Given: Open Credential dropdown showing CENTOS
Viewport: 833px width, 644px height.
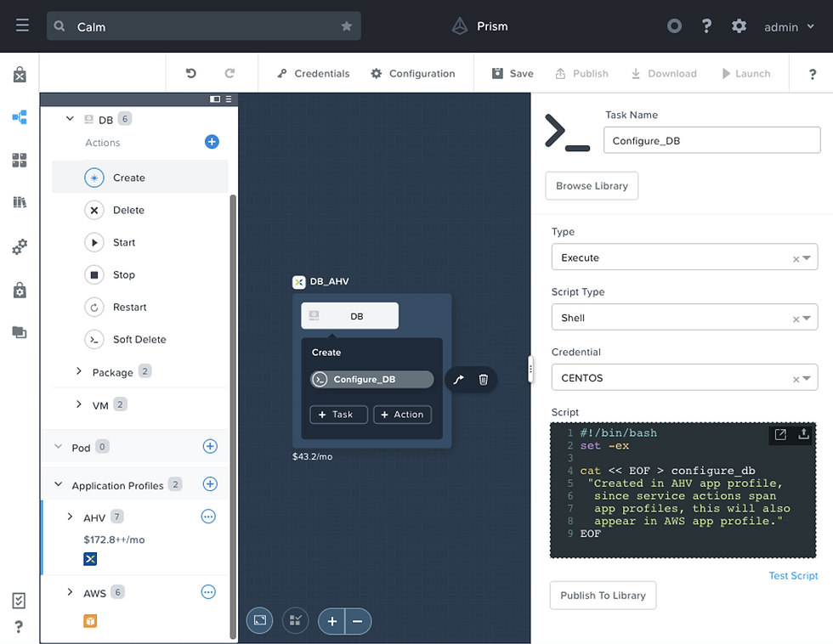Looking at the screenshot, I should (684, 377).
